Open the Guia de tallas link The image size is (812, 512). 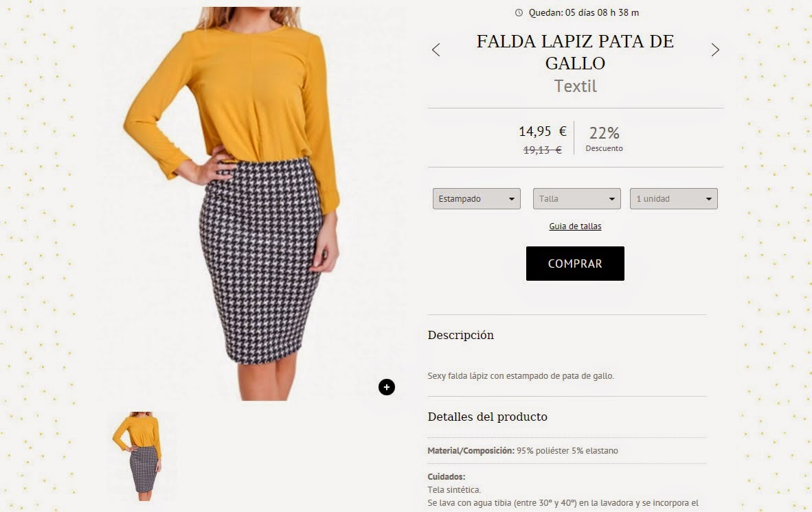click(575, 226)
